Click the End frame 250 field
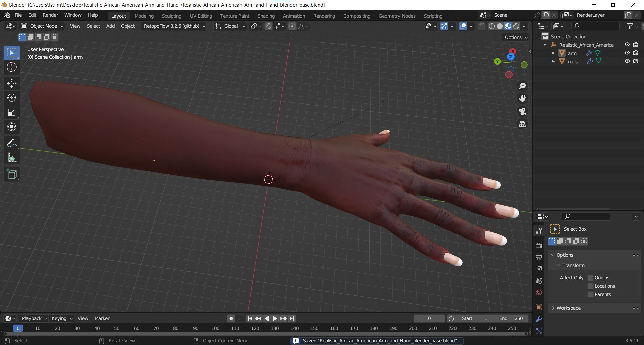 coord(511,318)
